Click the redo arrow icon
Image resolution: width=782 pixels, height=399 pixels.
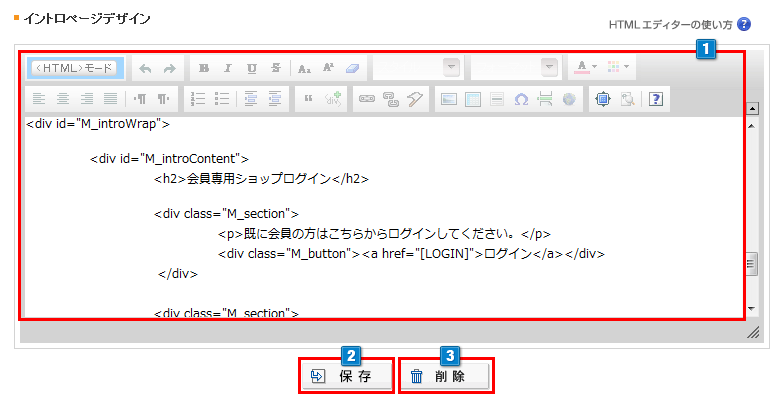170,69
